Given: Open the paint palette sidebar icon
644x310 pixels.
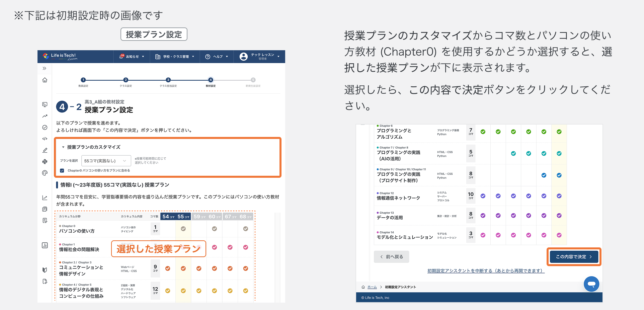Looking at the screenshot, I should [45, 173].
